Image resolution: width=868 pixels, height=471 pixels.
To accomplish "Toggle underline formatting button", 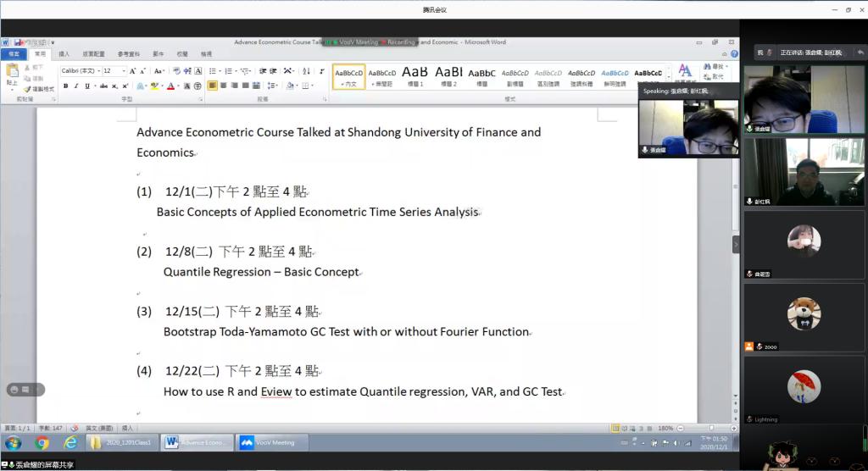I will click(x=87, y=86).
